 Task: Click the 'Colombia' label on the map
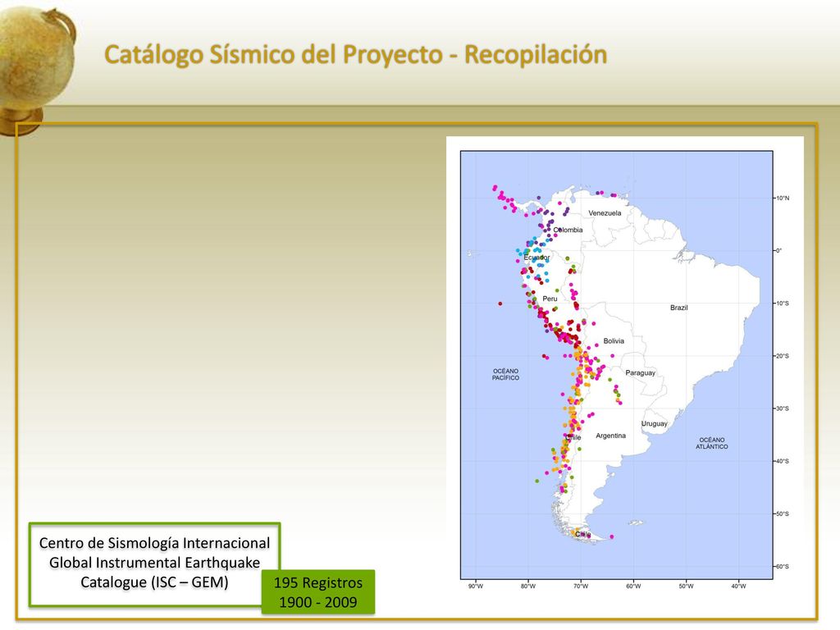tap(568, 230)
